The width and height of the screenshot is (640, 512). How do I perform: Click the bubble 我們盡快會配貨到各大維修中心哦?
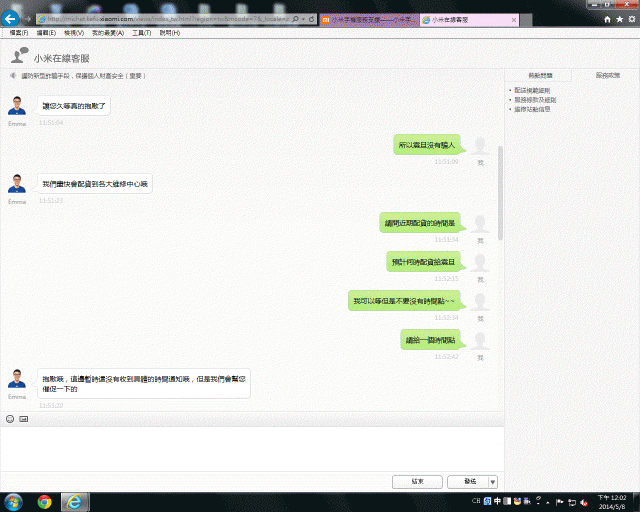point(95,184)
